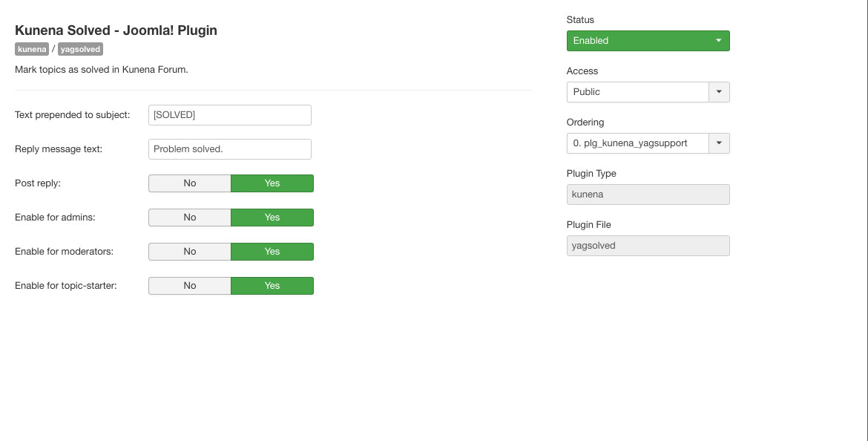Click the kunena folder badge
The width and height of the screenshot is (868, 441).
(x=32, y=49)
